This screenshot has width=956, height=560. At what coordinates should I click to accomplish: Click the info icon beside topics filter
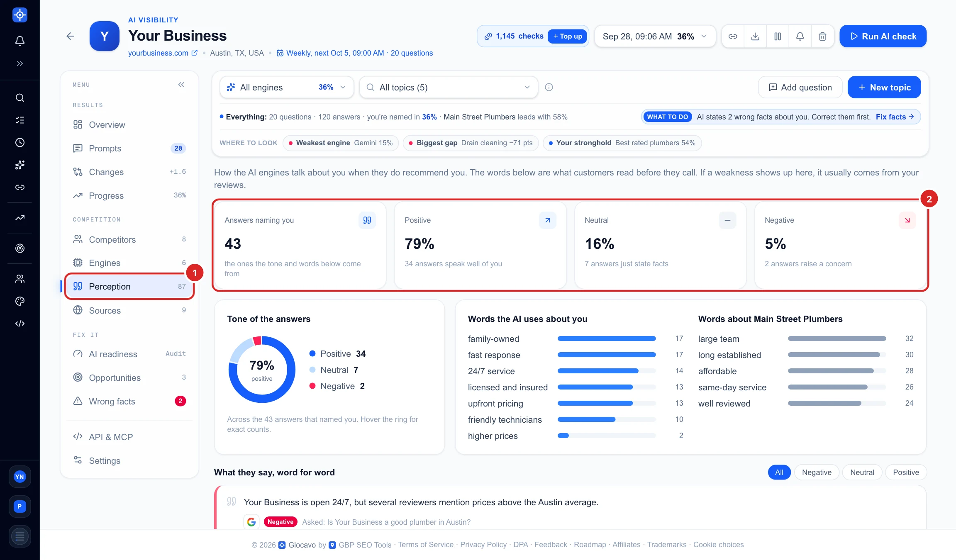point(549,87)
